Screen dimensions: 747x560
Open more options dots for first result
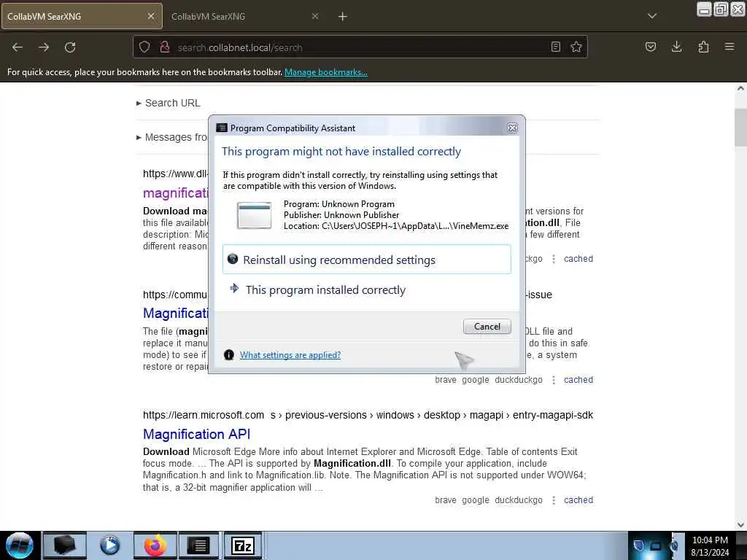(554, 259)
